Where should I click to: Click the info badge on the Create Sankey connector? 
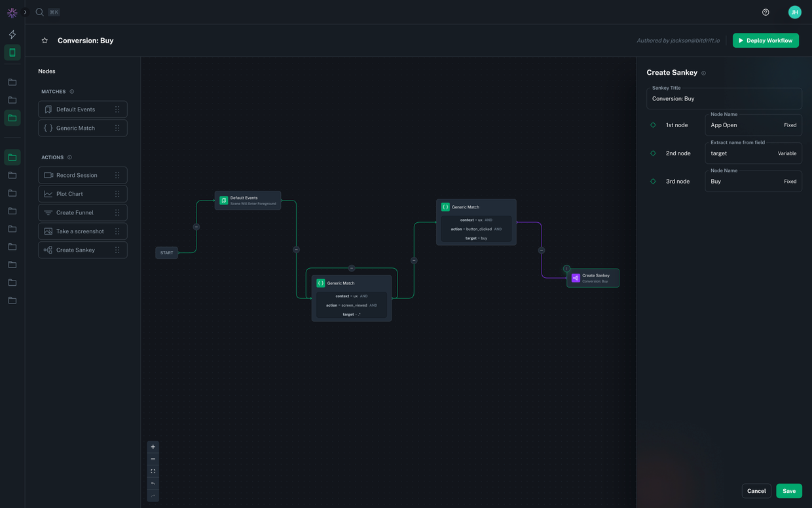point(566,268)
